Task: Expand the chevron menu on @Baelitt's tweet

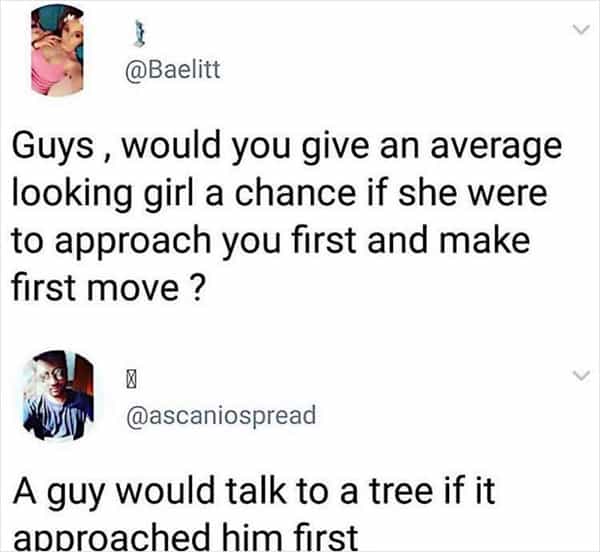Action: [581, 30]
